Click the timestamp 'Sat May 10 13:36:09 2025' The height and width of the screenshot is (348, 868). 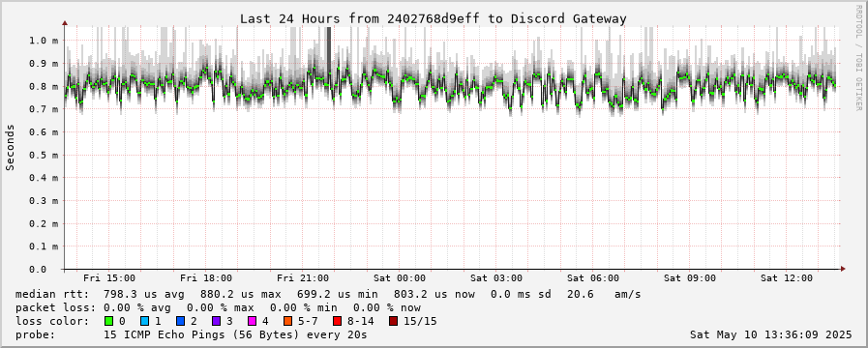[770, 334]
